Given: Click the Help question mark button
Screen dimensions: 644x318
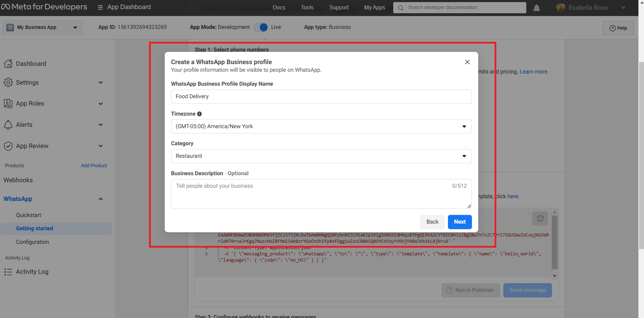Looking at the screenshot, I should [x=618, y=28].
